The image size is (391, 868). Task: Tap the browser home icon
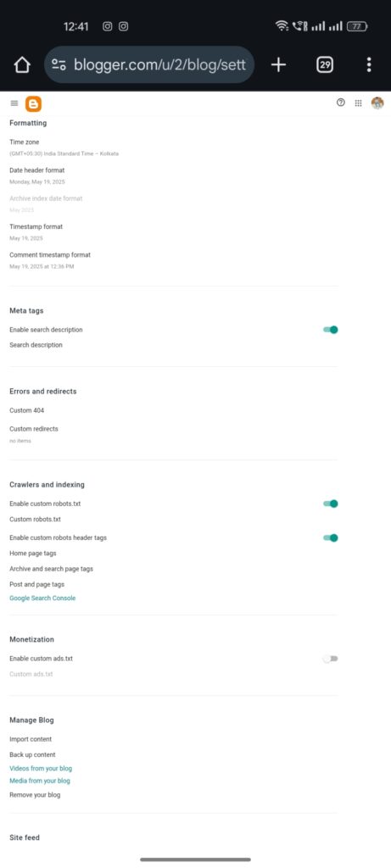(21, 64)
